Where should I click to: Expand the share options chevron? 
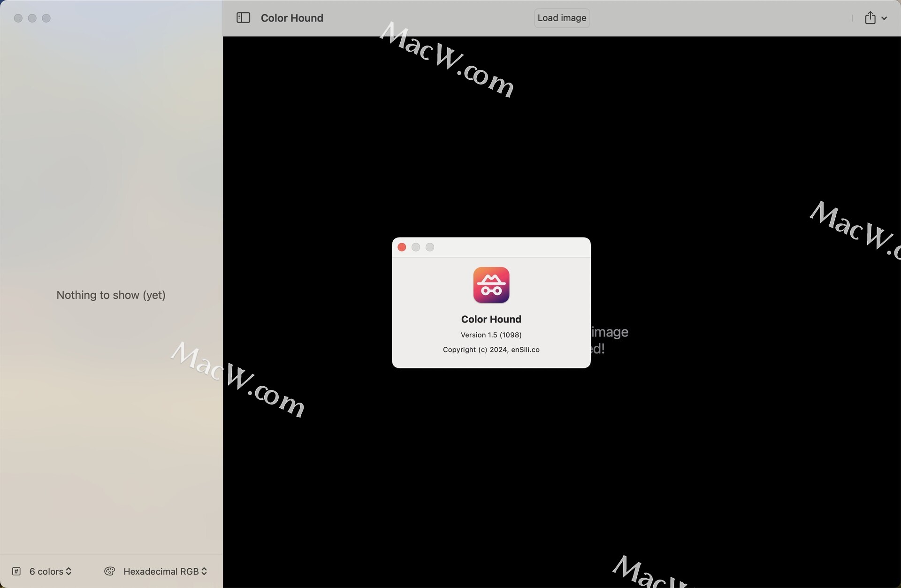click(884, 18)
